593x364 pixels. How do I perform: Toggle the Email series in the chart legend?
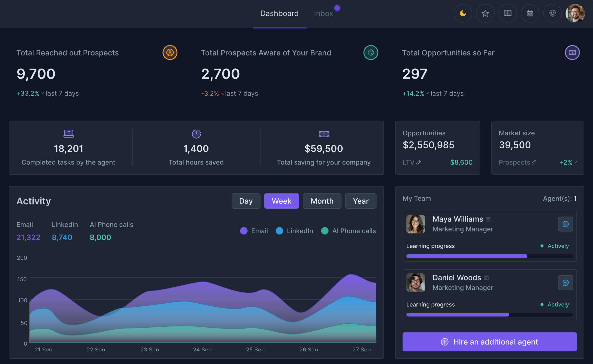(254, 231)
